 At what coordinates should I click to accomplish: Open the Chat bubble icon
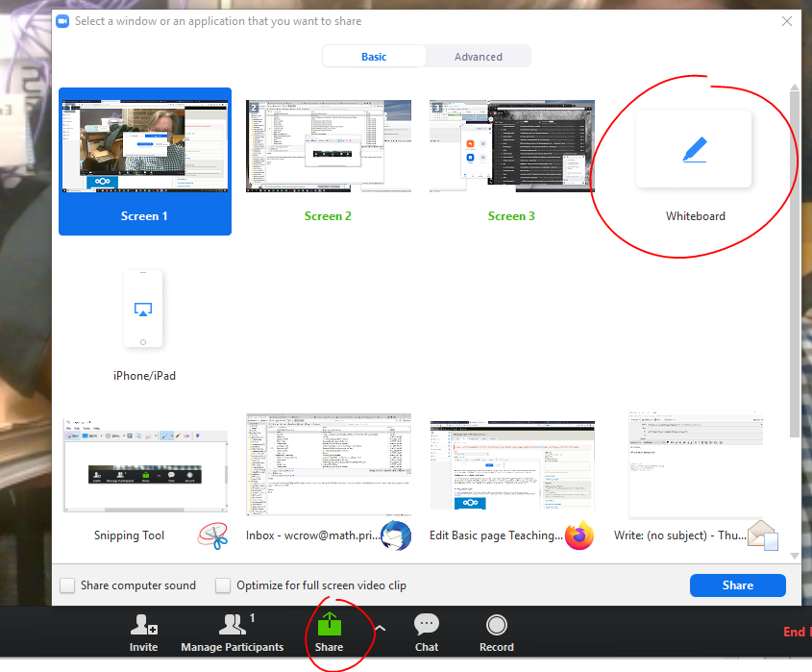(x=427, y=626)
